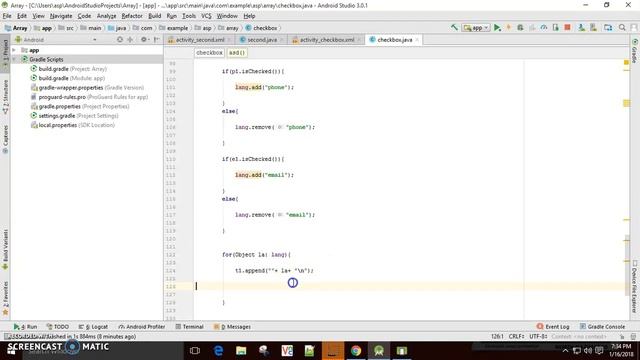Image resolution: width=640 pixels, height=360 pixels.
Task: Run the app with green play icon
Action: point(497,27)
